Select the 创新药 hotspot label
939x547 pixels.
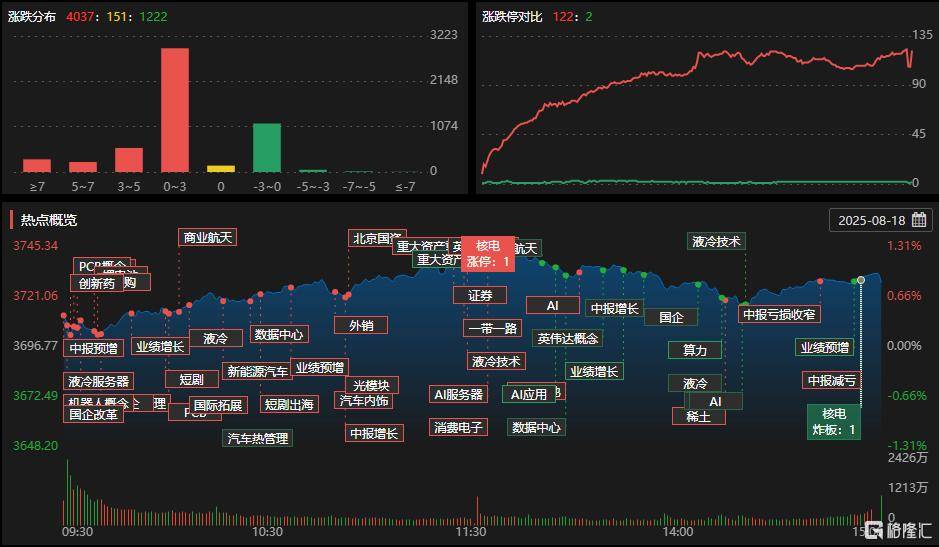coord(96,283)
